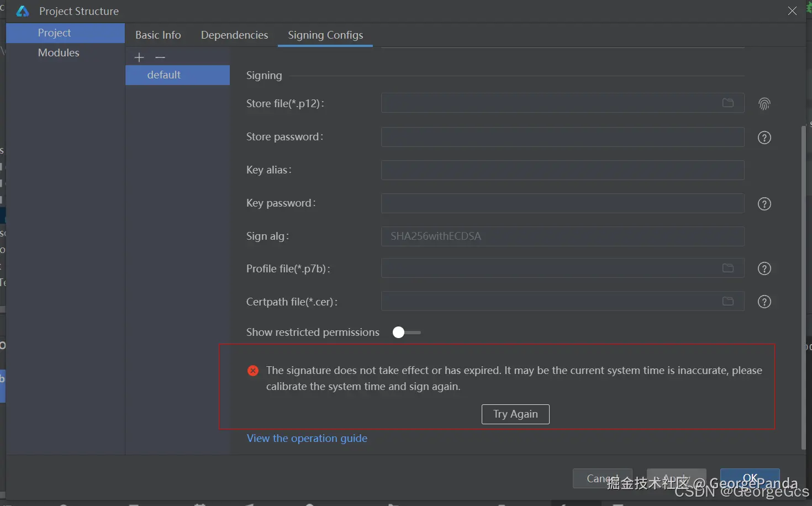Open View the operation guide link

(307, 438)
